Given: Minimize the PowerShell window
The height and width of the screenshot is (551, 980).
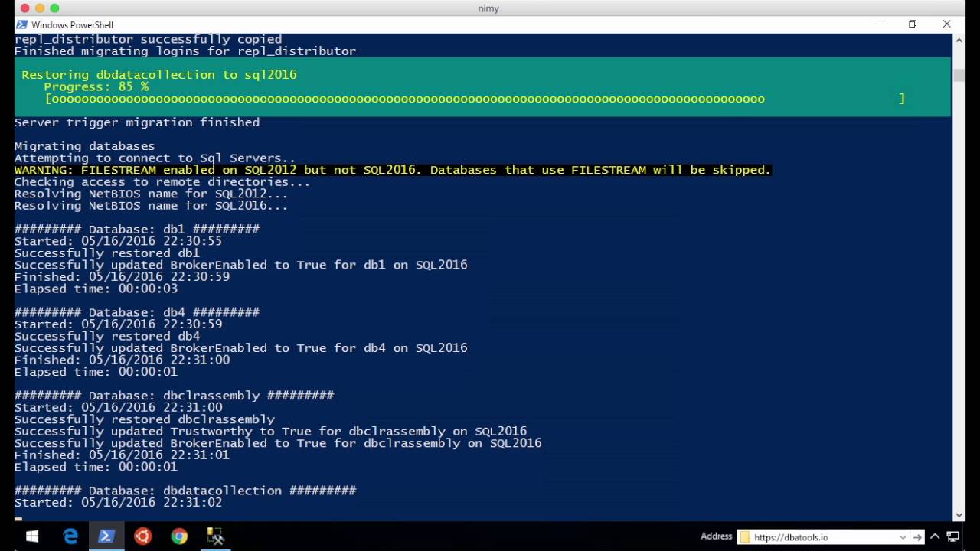Looking at the screenshot, I should (x=879, y=24).
